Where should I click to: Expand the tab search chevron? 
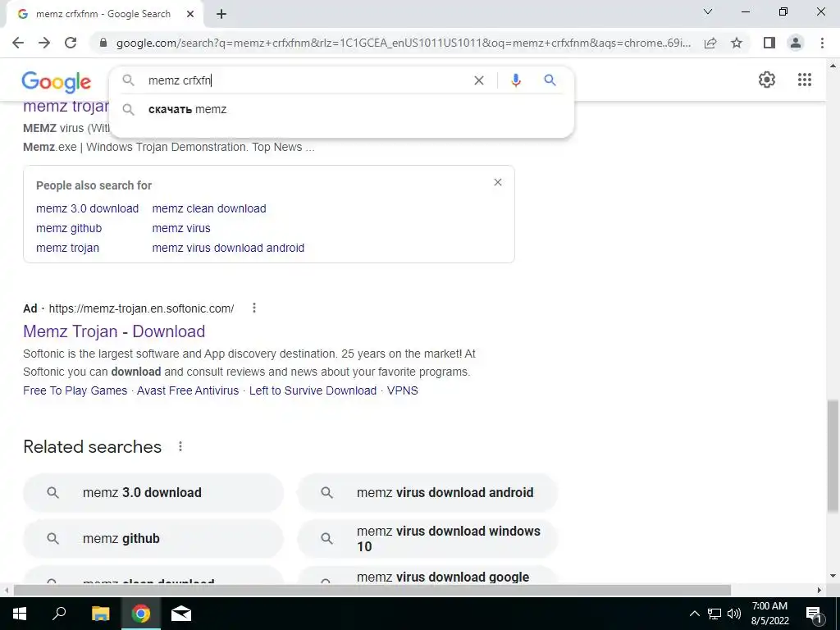[x=708, y=11]
